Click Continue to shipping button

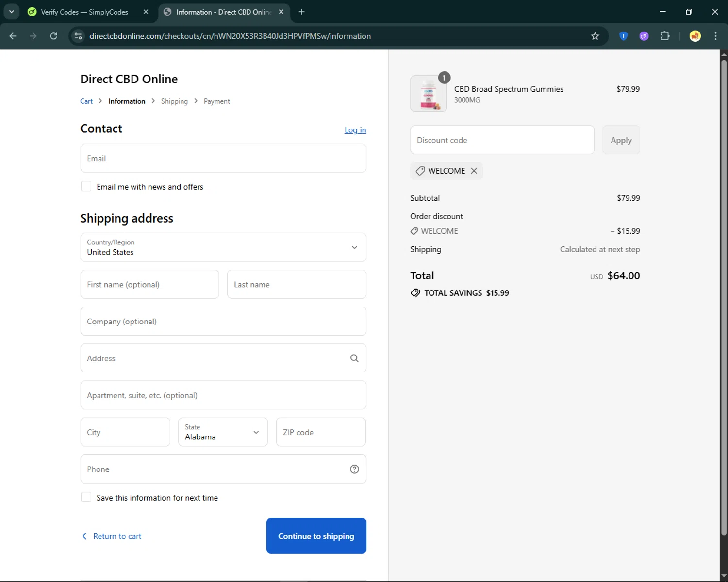point(316,536)
